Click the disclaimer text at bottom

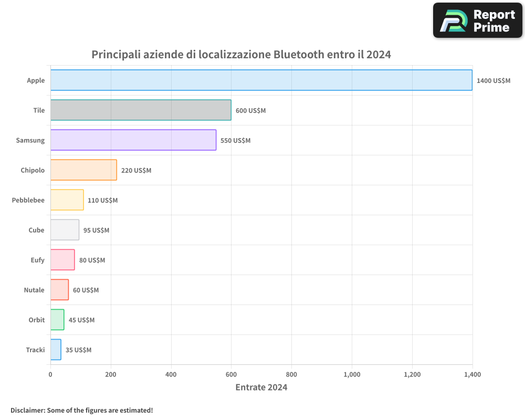pyautogui.click(x=81, y=411)
